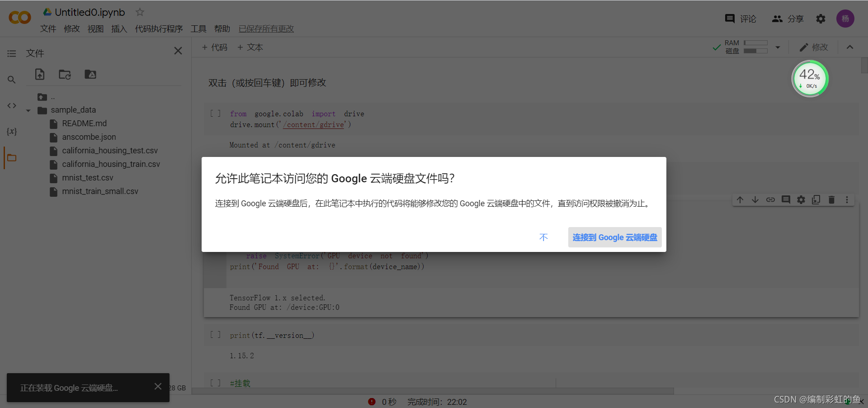Click the /content/gdrive link in code
This screenshot has width=868, height=408.
click(313, 125)
